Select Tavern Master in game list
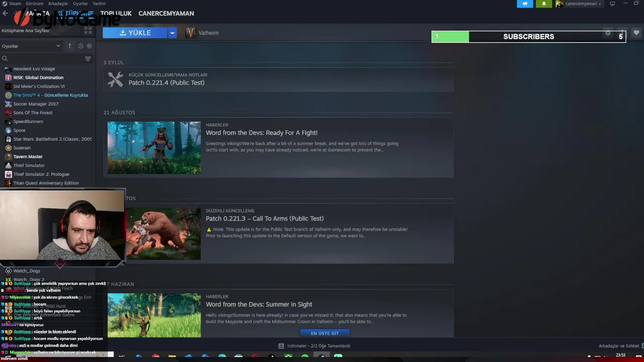Viewport: 644px width, 362px height. (x=28, y=156)
